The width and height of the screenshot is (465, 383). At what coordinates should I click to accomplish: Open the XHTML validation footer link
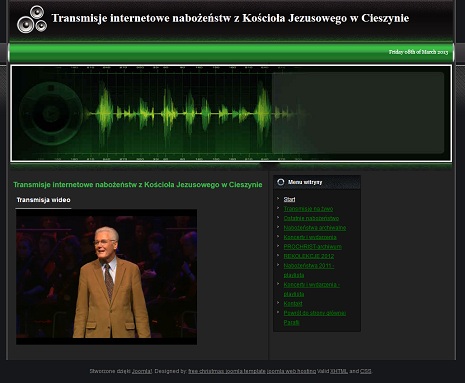click(339, 371)
